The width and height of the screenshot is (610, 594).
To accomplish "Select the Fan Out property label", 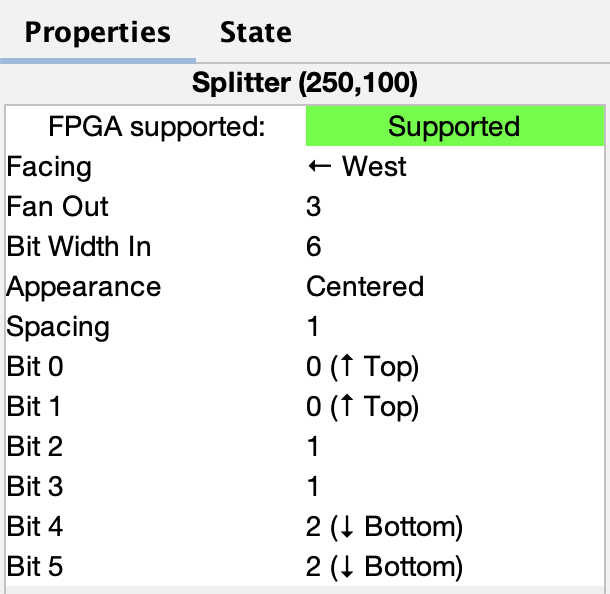I will tap(58, 207).
